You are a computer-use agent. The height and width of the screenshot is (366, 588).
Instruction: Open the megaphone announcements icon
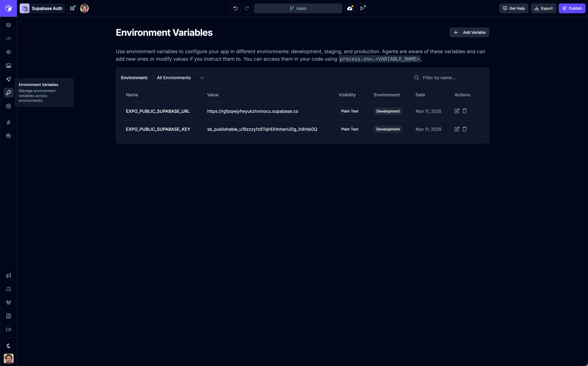8,275
